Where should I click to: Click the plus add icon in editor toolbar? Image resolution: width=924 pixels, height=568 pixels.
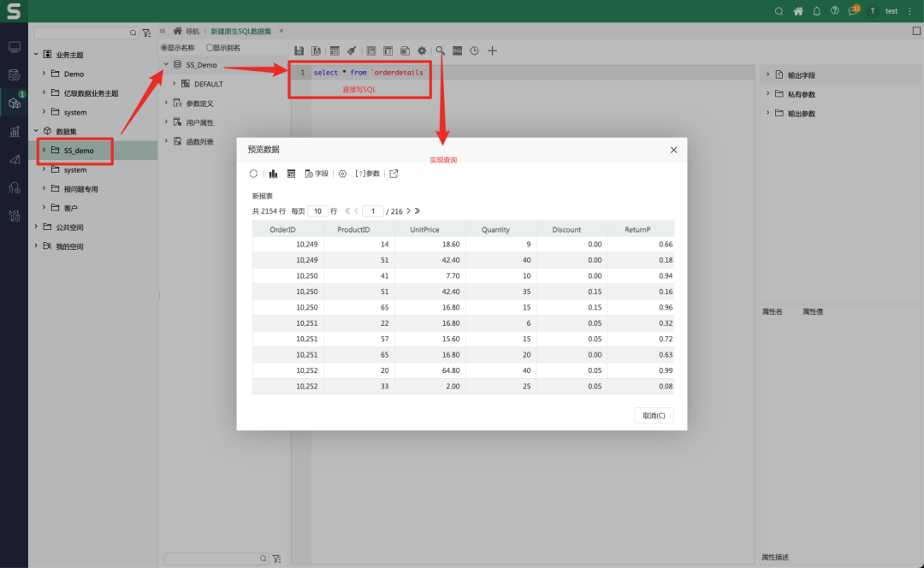click(493, 50)
